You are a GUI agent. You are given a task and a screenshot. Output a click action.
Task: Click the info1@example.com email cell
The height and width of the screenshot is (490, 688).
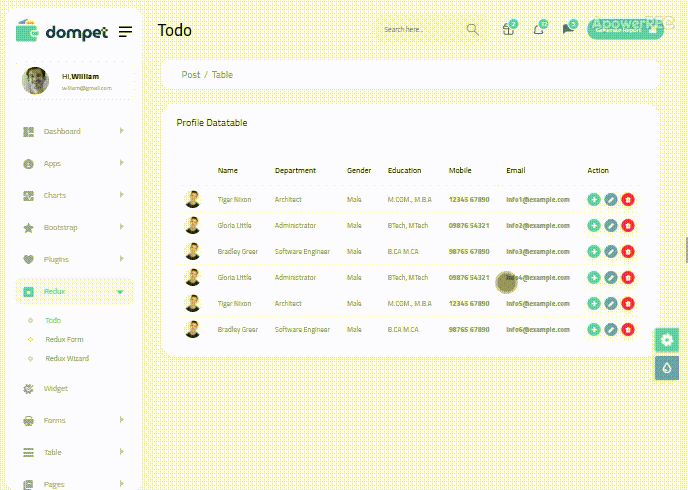pyautogui.click(x=538, y=200)
